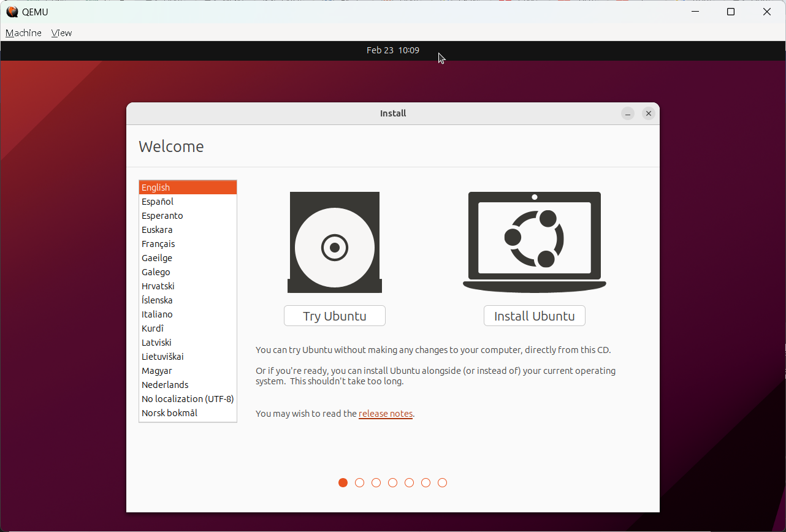Viewport: 786px width, 532px height.
Task: Select Latviski in the language list
Action: tap(188, 343)
